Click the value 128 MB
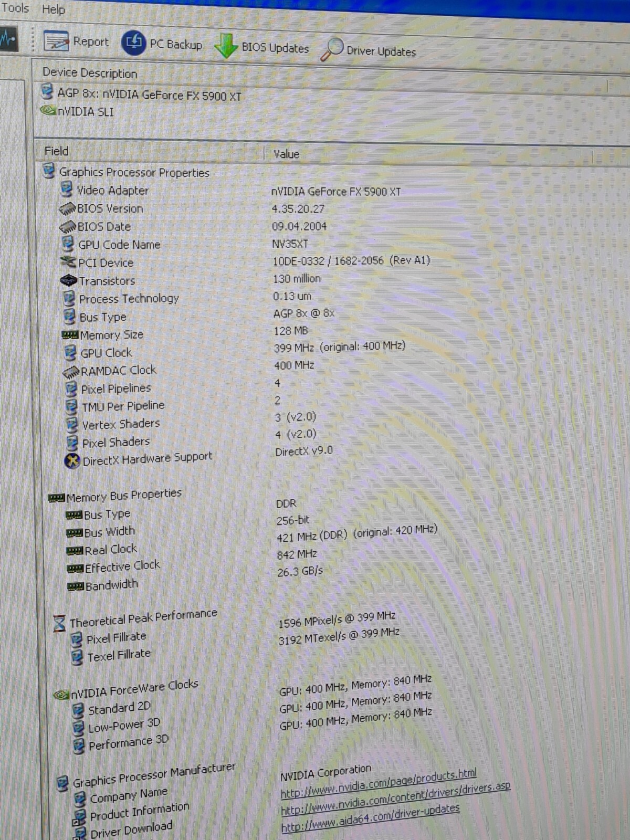The height and width of the screenshot is (840, 630). (x=291, y=331)
